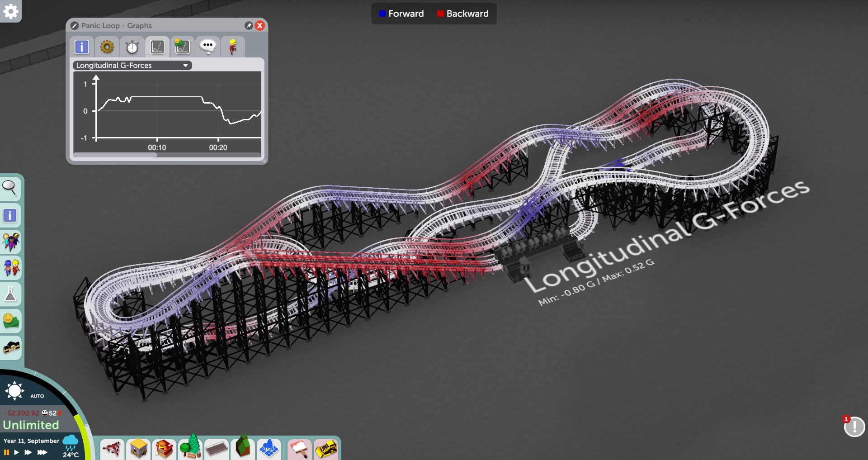Select the ride graphs tab
Image resolution: width=868 pixels, height=460 pixels.
[x=157, y=47]
